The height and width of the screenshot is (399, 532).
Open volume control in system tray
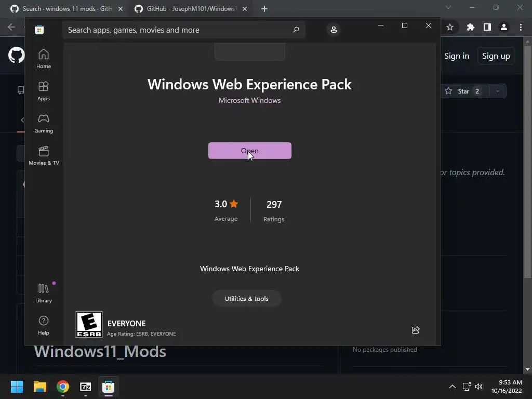pos(478,387)
